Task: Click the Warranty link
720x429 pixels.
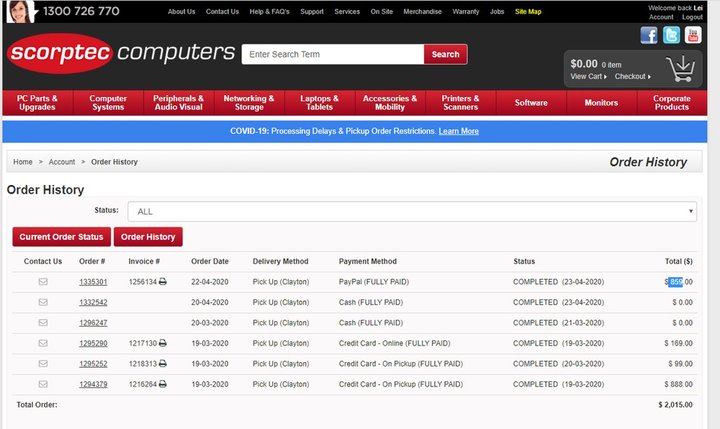Action: pos(466,11)
